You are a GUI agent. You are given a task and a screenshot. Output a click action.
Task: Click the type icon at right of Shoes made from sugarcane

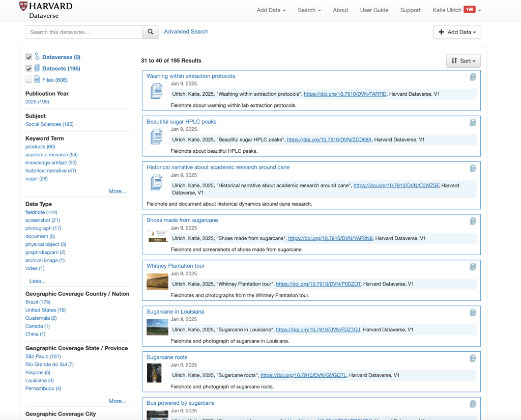473,221
